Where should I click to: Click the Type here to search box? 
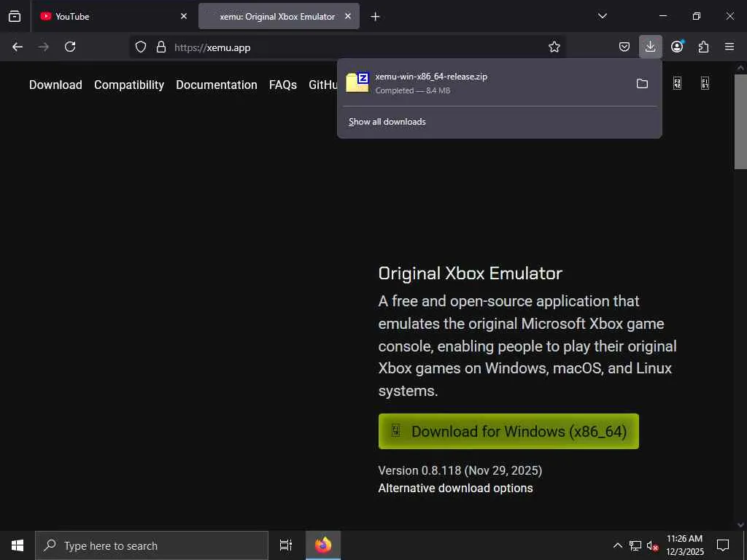pos(152,545)
